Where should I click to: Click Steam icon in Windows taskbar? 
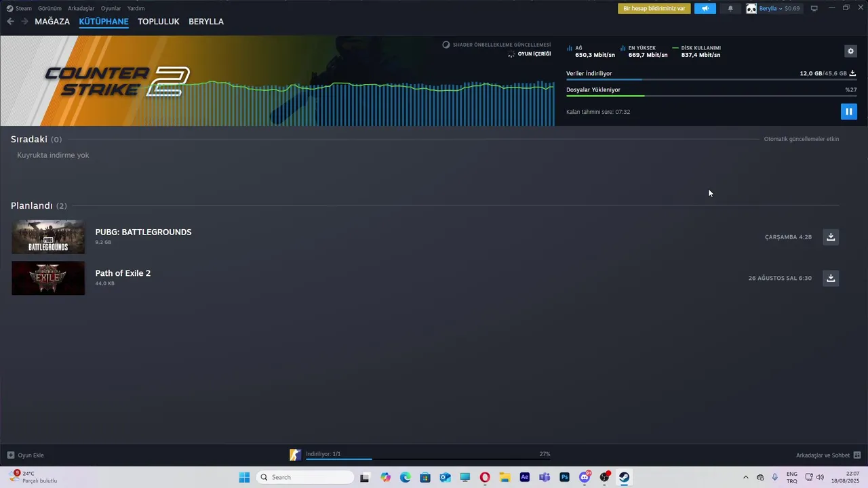624,477
